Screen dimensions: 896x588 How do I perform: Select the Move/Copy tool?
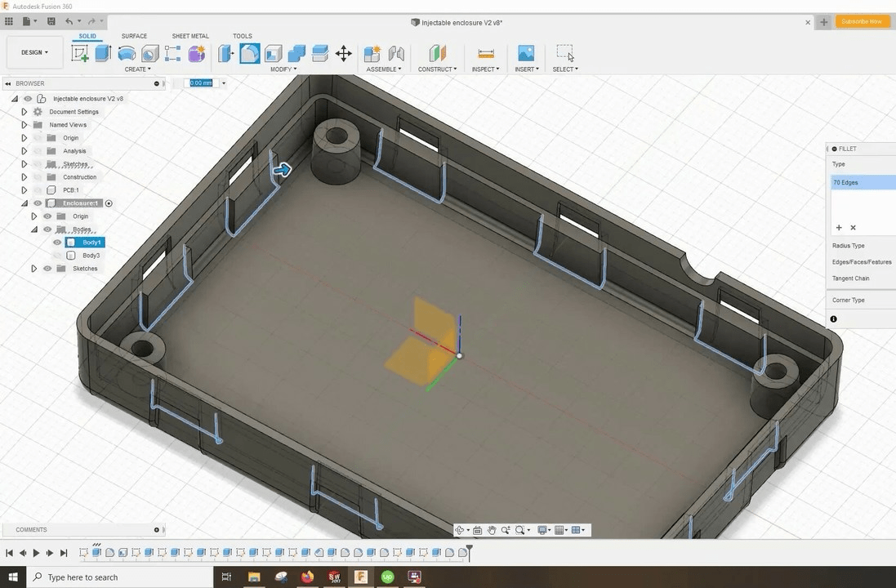point(344,53)
